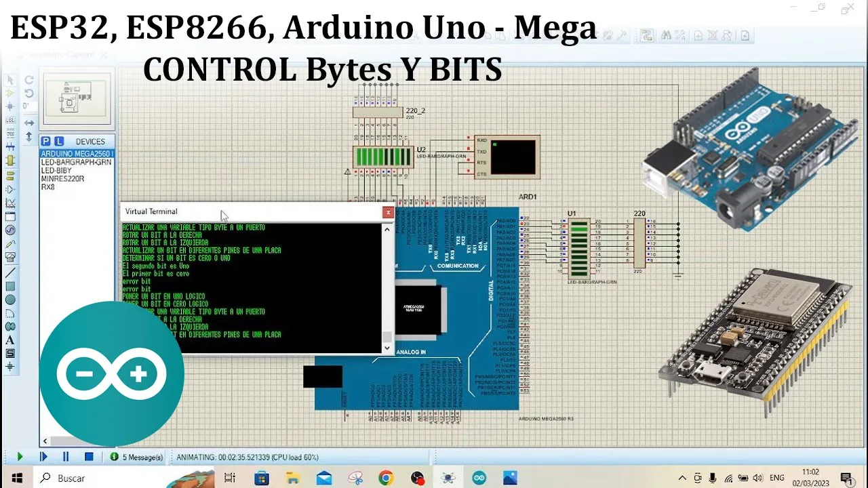Click the Y-Mirror vertical flip icon
The image size is (868, 488).
29,136
